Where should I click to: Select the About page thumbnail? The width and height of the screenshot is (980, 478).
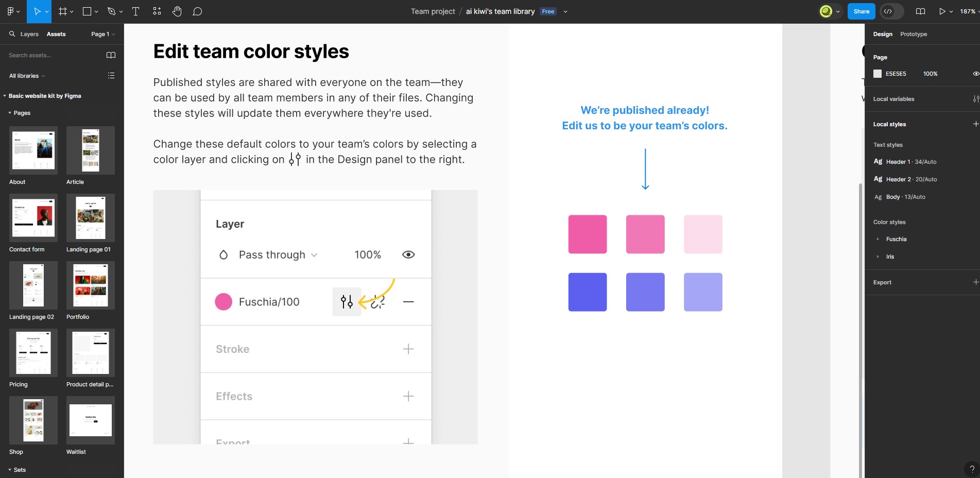point(33,150)
